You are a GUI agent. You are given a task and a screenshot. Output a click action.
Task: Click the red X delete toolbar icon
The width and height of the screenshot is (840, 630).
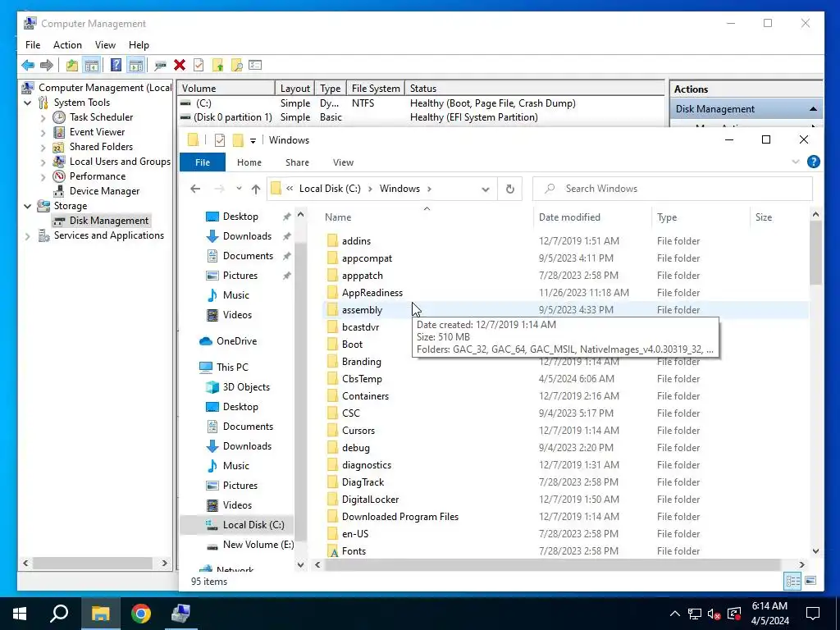point(180,66)
